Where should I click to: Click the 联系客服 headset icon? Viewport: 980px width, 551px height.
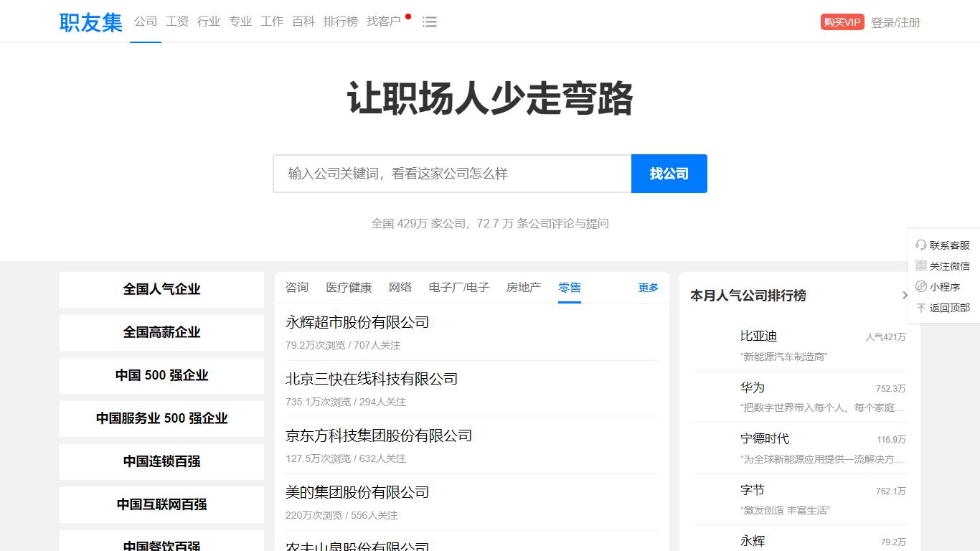click(920, 245)
